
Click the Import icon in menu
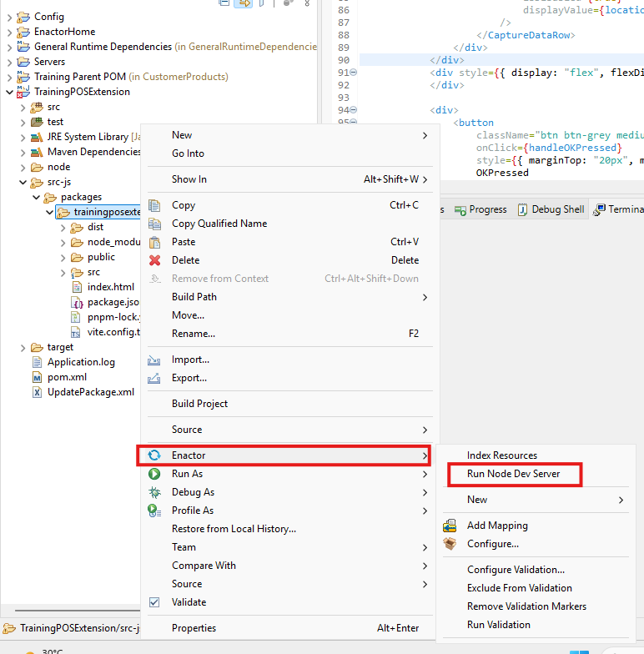point(153,360)
